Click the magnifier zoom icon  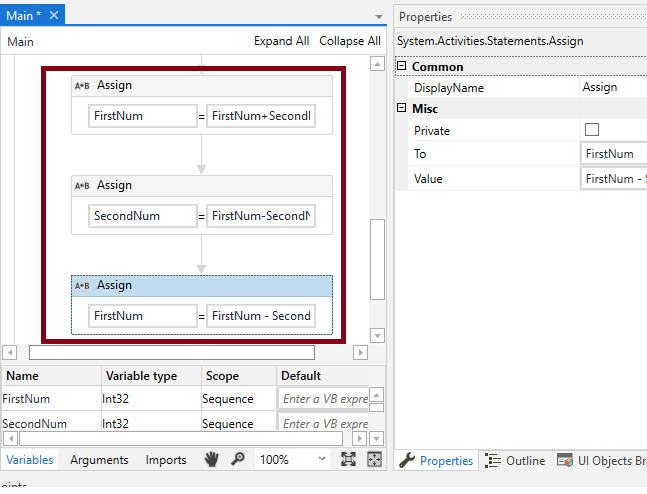tap(238, 459)
